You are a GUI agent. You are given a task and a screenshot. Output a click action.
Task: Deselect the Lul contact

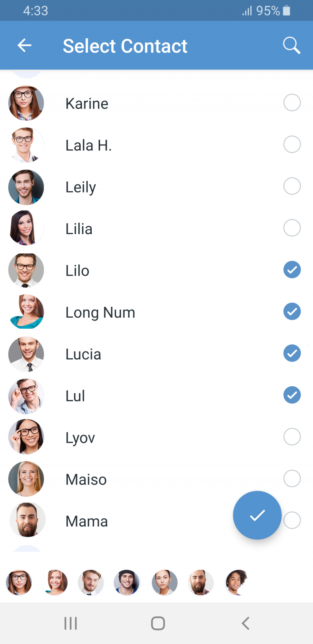pyautogui.click(x=292, y=395)
